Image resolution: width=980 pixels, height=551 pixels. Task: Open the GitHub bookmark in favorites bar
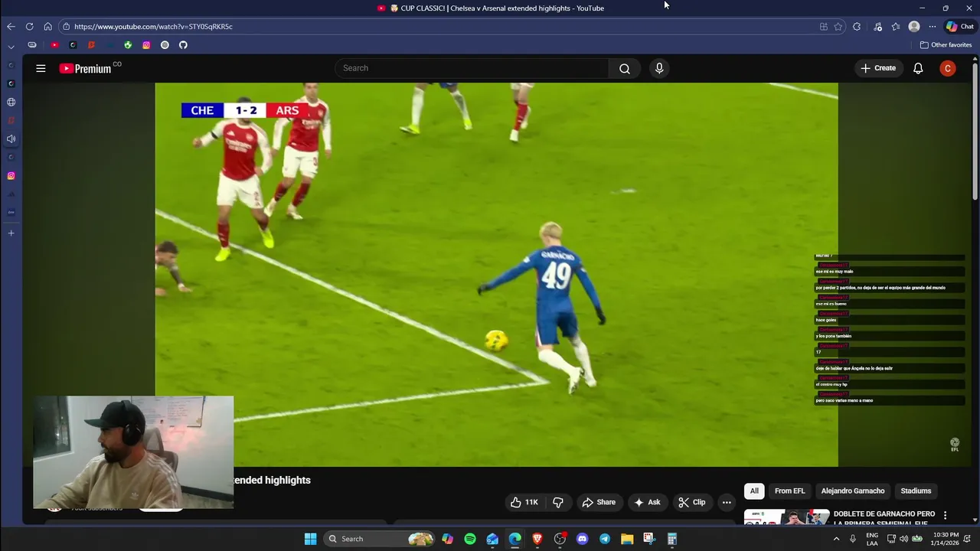(183, 44)
